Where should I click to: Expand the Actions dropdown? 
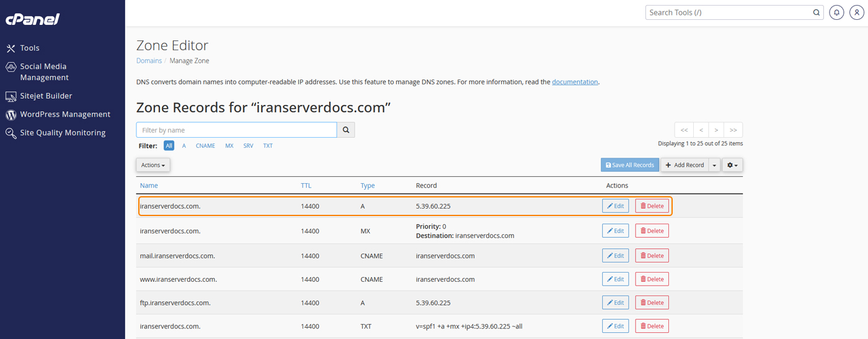click(x=153, y=165)
